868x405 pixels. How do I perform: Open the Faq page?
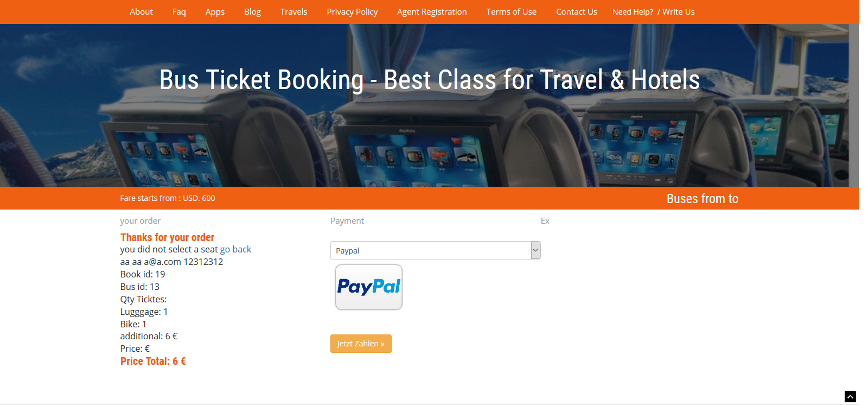179,12
